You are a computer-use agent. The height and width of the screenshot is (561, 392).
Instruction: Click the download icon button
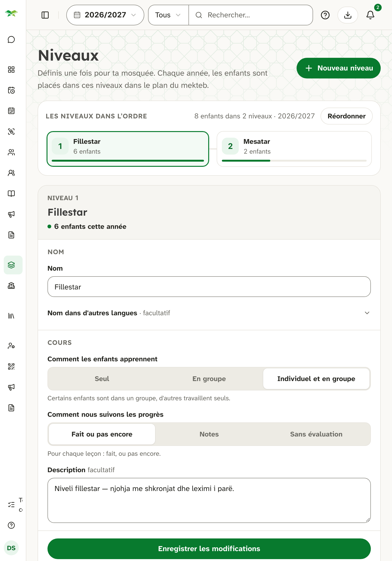(348, 15)
